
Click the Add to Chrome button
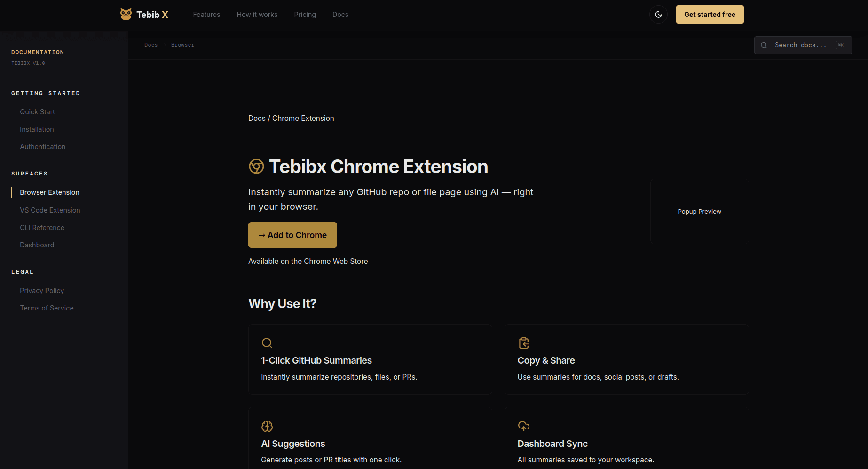pyautogui.click(x=292, y=235)
